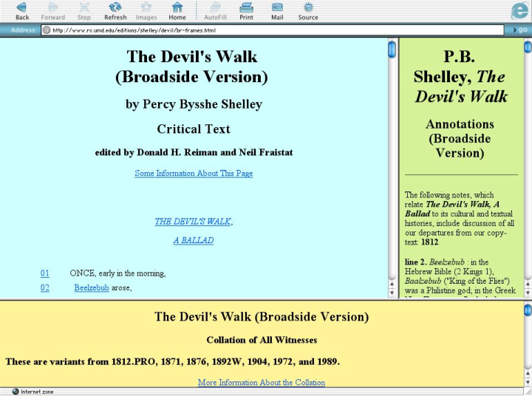Open Some Information About This Page

(x=194, y=174)
